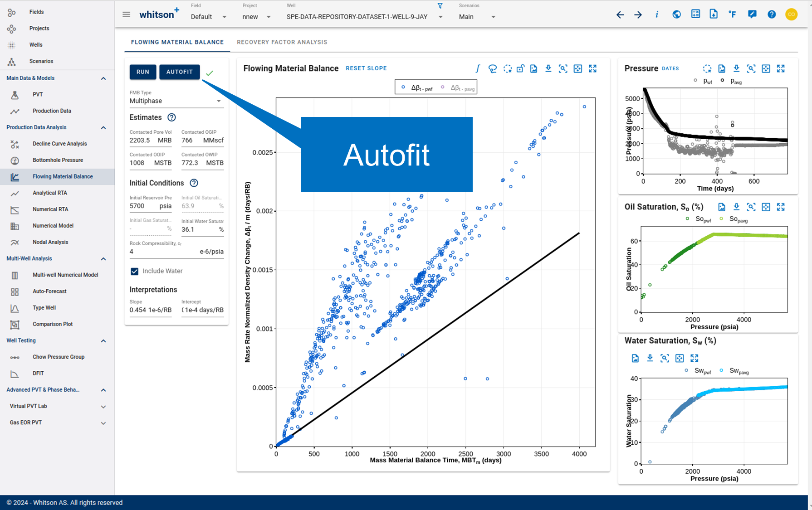Open the help question mark icon

772,15
